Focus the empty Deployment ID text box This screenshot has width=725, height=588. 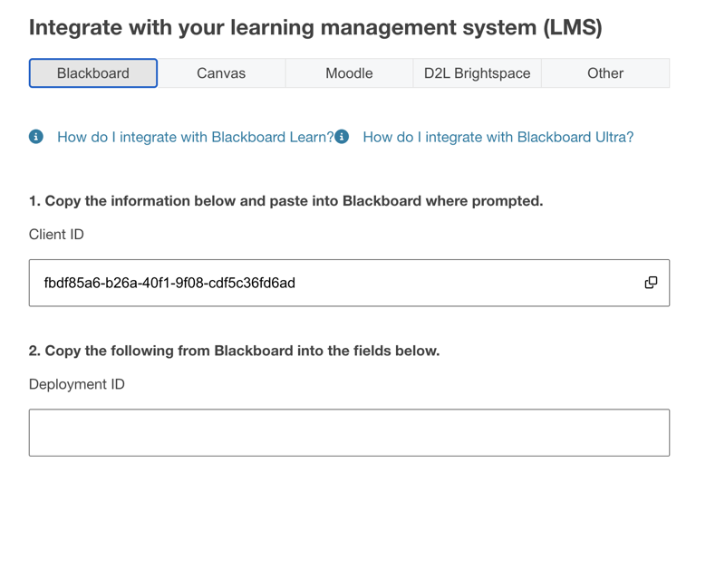[349, 432]
